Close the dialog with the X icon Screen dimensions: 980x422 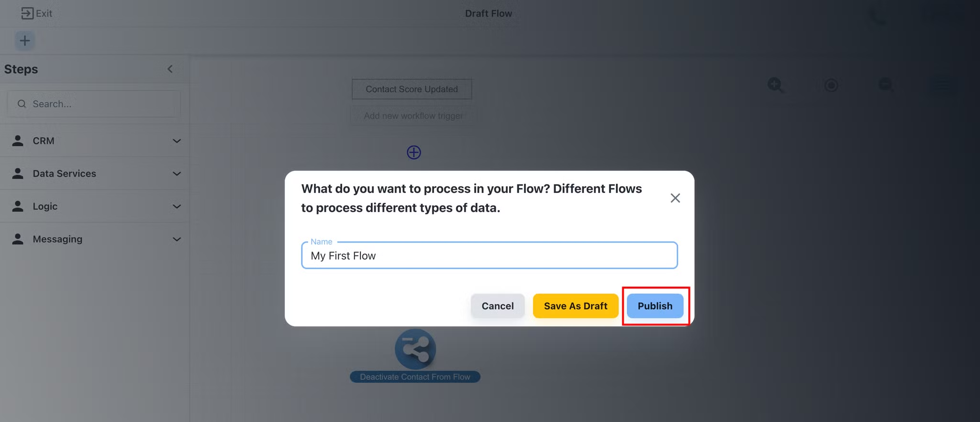(675, 198)
